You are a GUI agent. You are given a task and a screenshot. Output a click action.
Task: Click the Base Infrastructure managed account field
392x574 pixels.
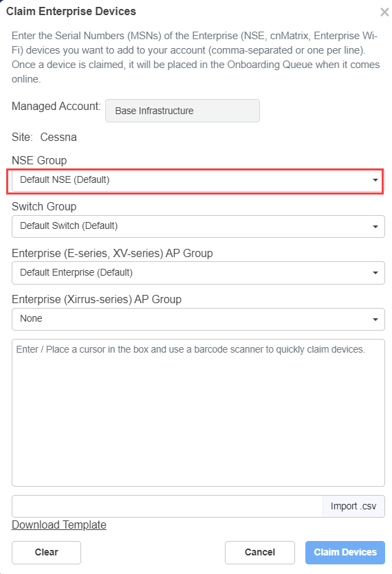(182, 111)
